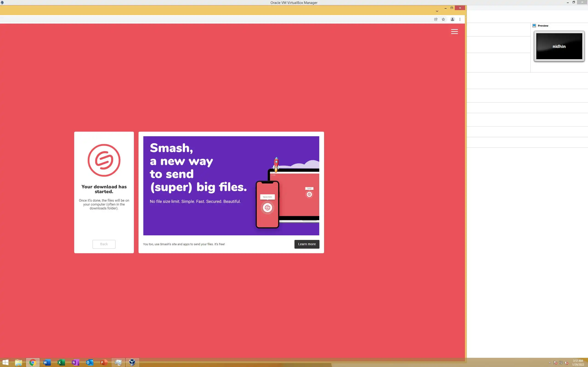The height and width of the screenshot is (367, 588).
Task: Expand the Chrome tab search chevron
Action: click(x=437, y=11)
